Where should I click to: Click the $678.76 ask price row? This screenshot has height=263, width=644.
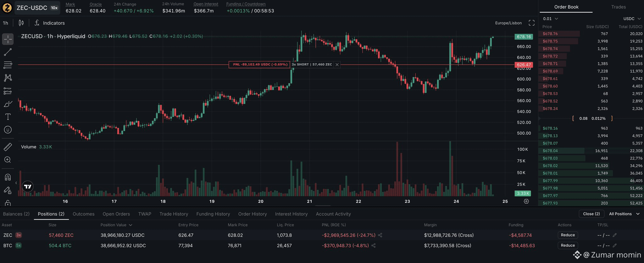pos(591,34)
